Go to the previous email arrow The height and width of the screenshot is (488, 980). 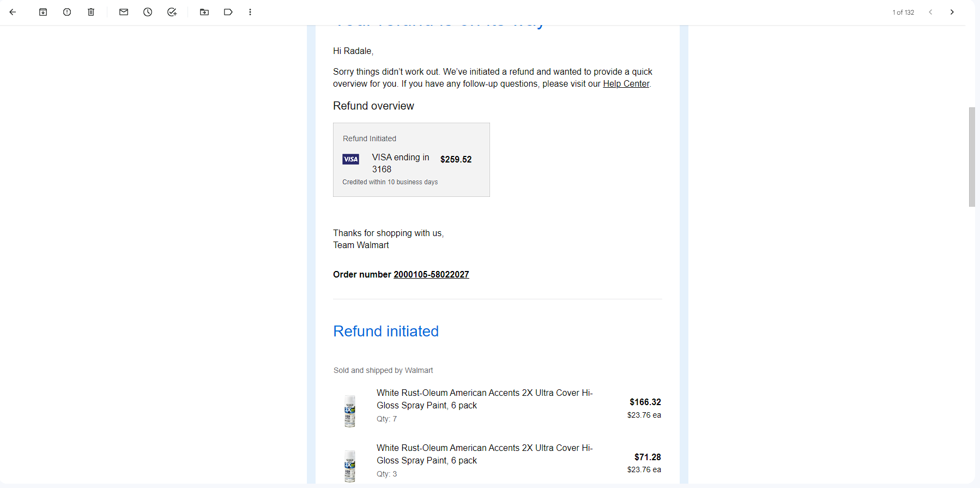pos(930,12)
